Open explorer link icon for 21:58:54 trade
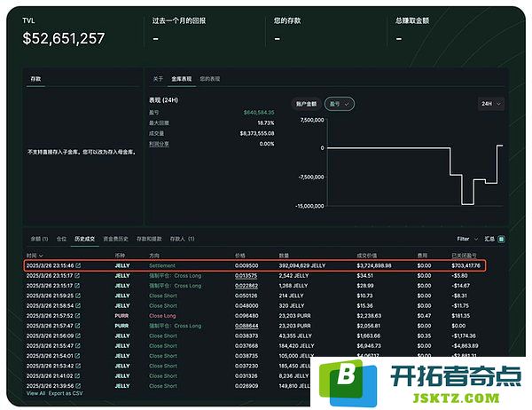The width and height of the screenshot is (532, 410). pyautogui.click(x=78, y=305)
